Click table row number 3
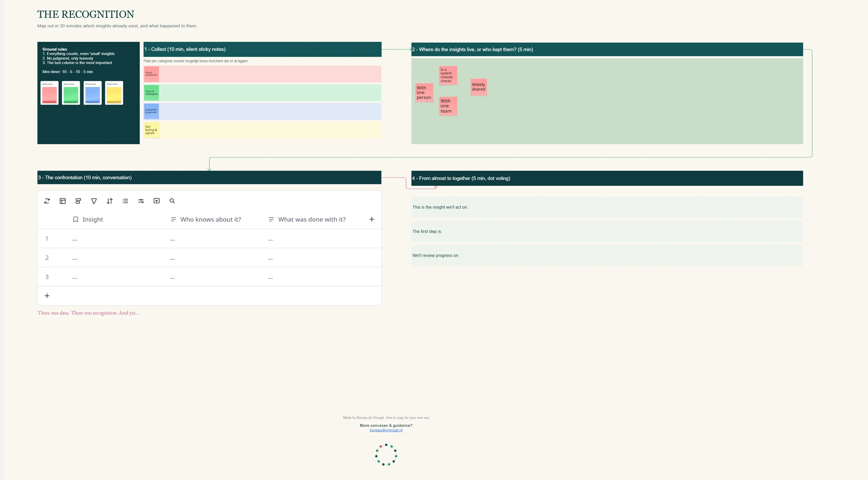The image size is (868, 480). [x=47, y=277]
